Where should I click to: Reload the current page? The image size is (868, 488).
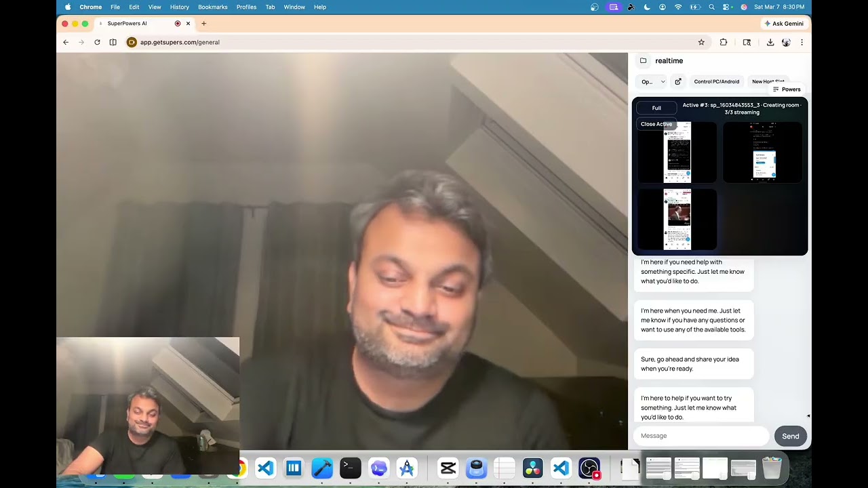(97, 42)
